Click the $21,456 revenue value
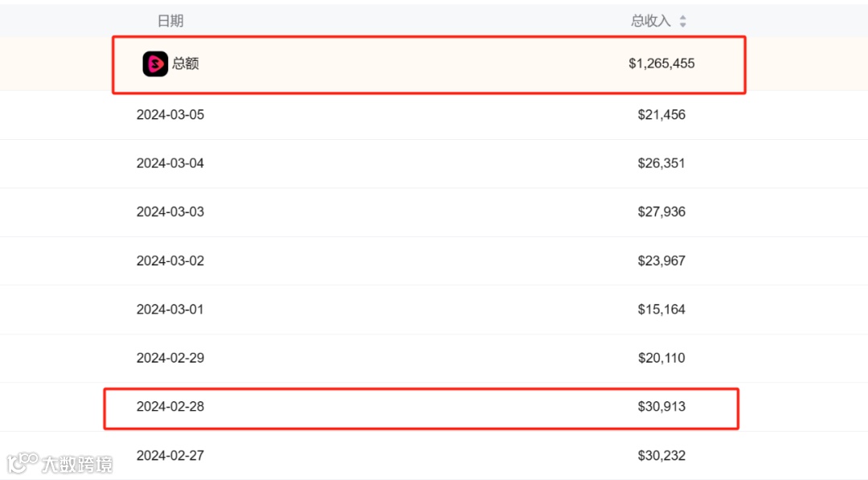 (661, 115)
